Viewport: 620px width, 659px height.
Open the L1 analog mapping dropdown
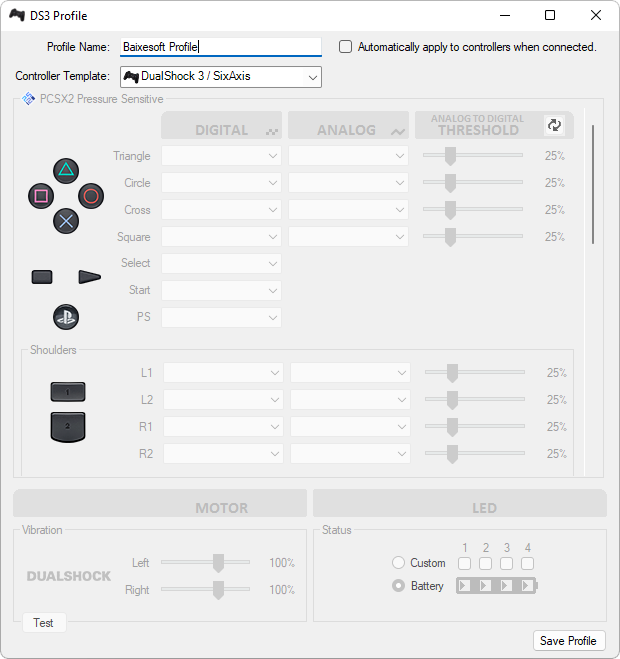click(x=350, y=373)
